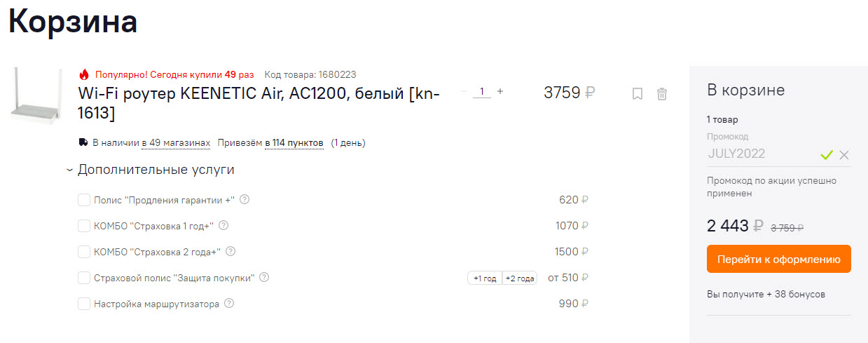Collapse the Дополнительные услуги section
Image resolution: width=868 pixels, height=343 pixels.
[70, 170]
